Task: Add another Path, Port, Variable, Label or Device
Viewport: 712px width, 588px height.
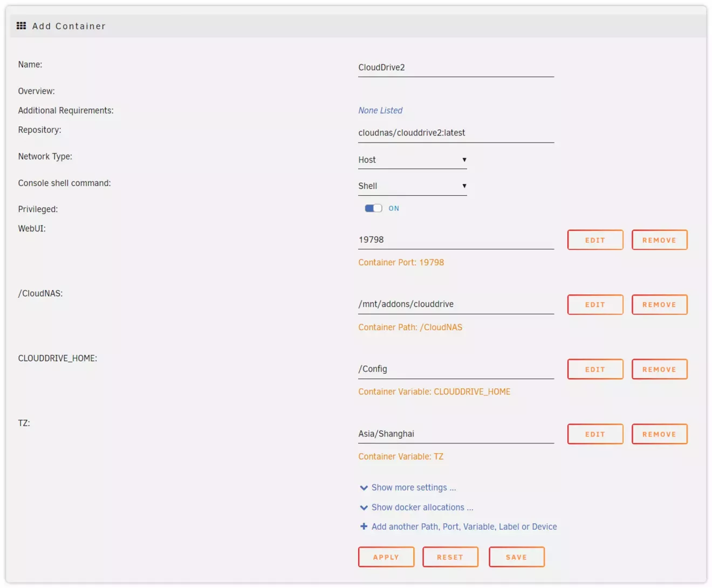Action: coord(464,527)
